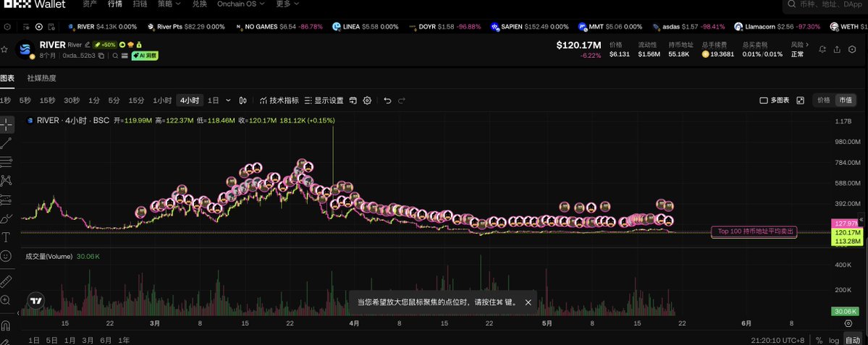This screenshot has height=345, width=868.
Task: Add RIVER to favorites star
Action: point(4,49)
